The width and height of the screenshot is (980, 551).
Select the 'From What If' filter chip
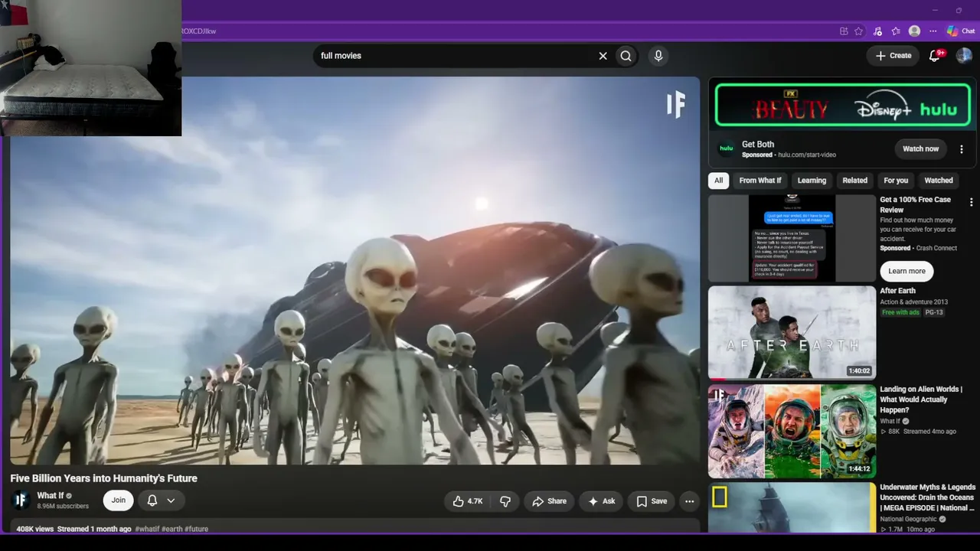(760, 181)
